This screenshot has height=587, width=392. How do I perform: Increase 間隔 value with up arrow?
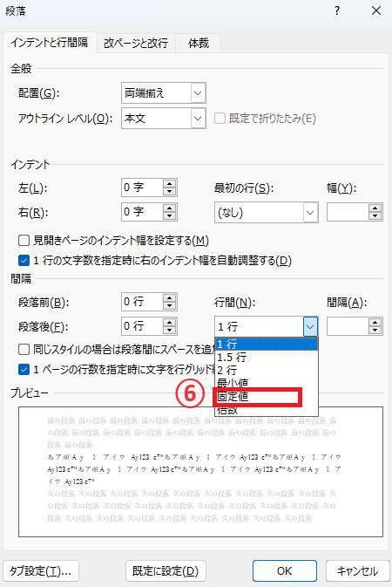coord(375,323)
